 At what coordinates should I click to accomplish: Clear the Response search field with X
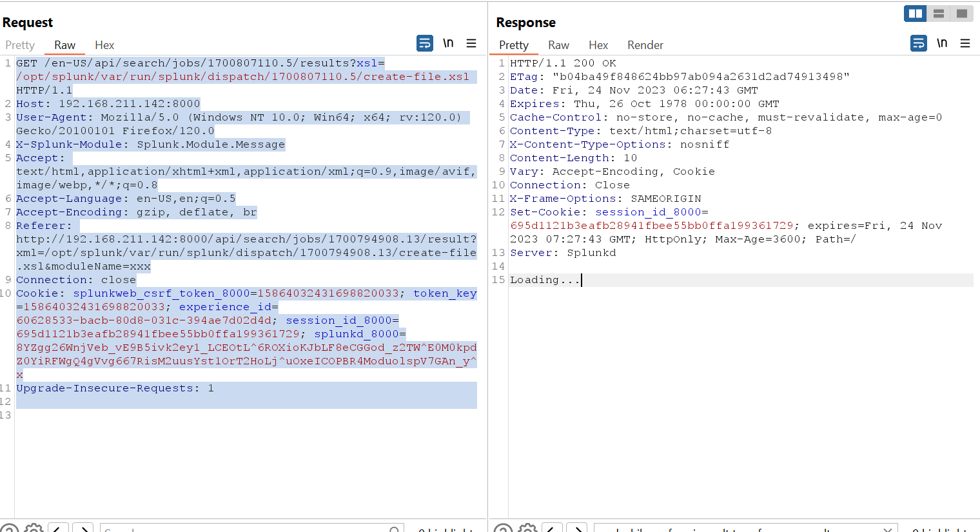tap(888, 529)
